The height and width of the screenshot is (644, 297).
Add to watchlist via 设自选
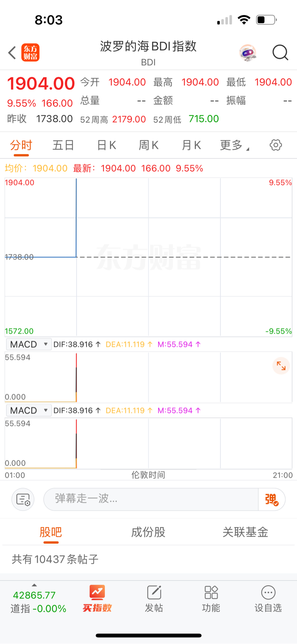tap(268, 599)
